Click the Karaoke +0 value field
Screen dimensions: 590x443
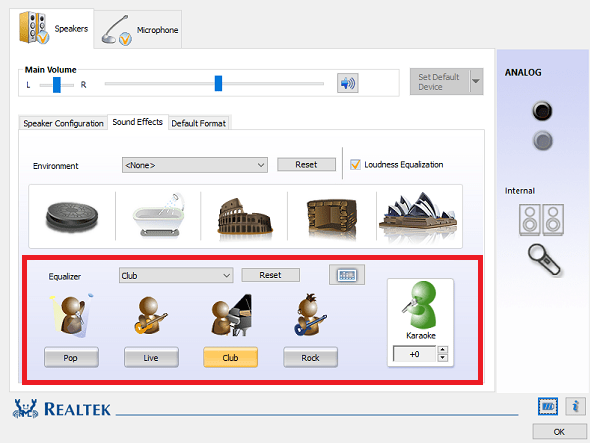tap(415, 354)
